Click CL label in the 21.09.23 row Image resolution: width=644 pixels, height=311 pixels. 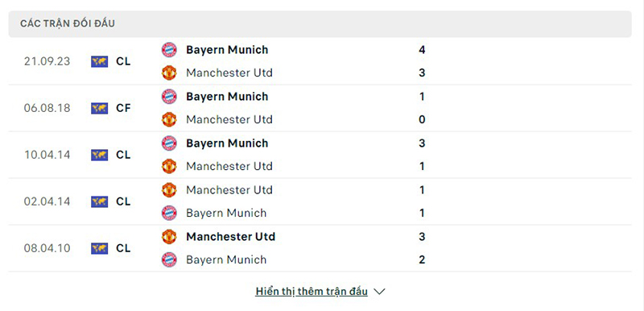(123, 61)
